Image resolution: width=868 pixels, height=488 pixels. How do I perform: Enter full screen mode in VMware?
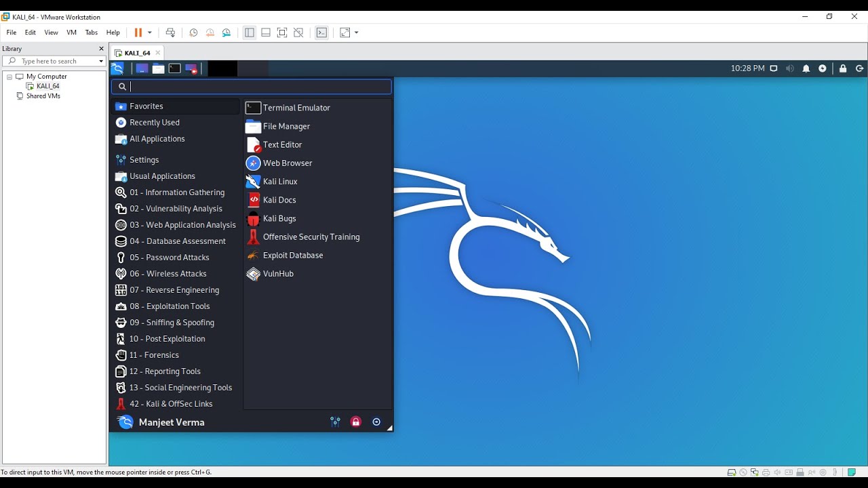coord(282,33)
